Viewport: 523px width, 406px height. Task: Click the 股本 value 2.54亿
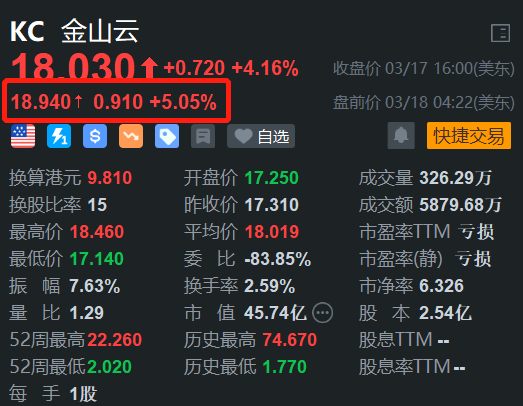445,313
